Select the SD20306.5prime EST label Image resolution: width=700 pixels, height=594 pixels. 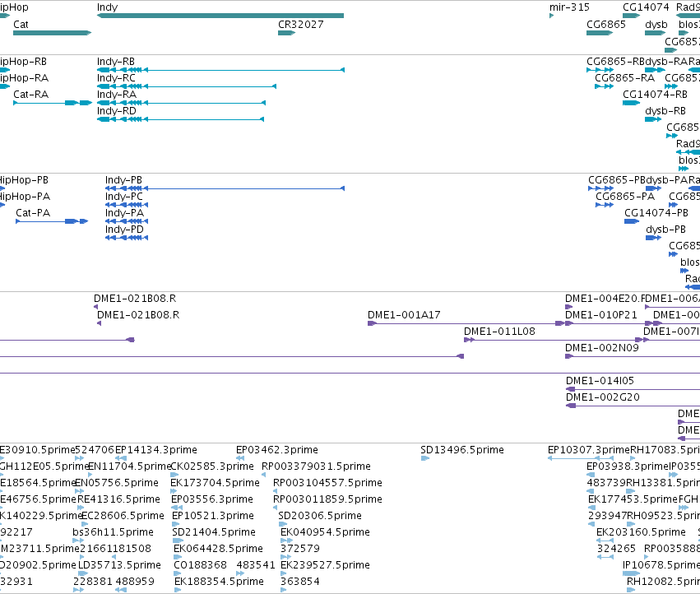coord(320,515)
